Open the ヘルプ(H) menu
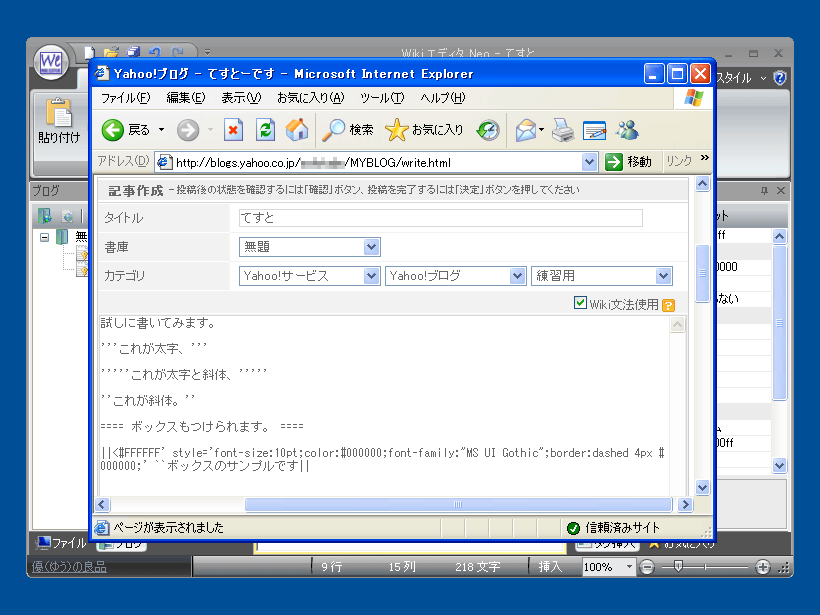This screenshot has height=615, width=820. coord(442,98)
